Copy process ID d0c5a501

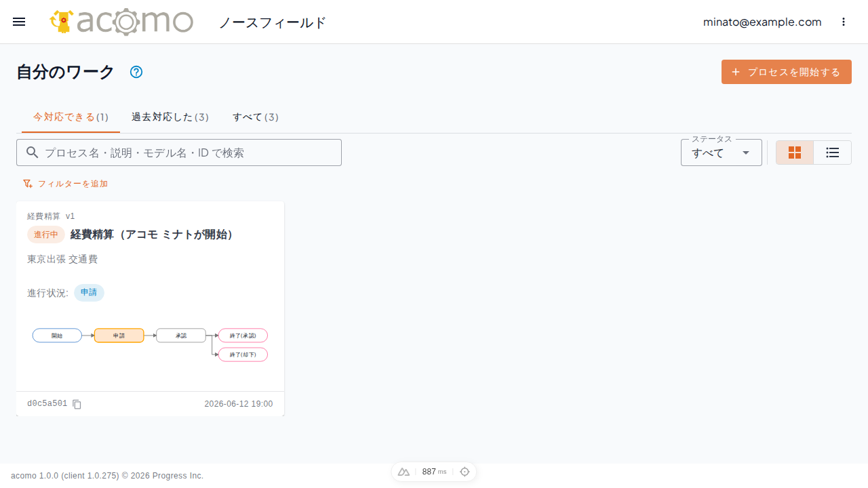(77, 404)
